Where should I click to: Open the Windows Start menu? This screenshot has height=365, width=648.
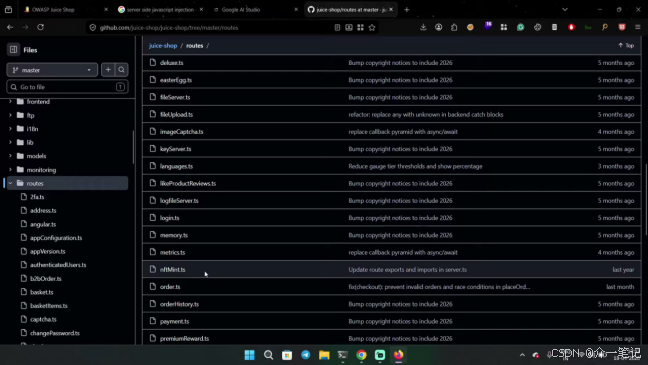click(250, 355)
